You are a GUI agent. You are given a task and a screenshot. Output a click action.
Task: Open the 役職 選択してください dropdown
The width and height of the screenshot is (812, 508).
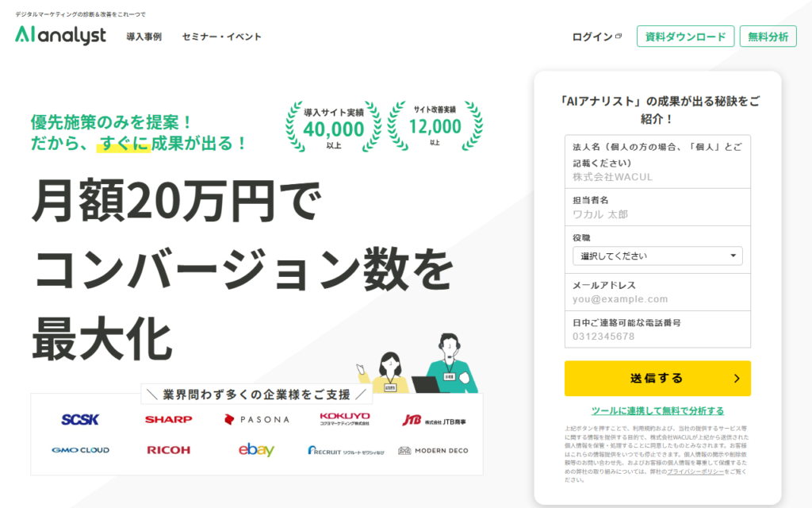tap(657, 256)
